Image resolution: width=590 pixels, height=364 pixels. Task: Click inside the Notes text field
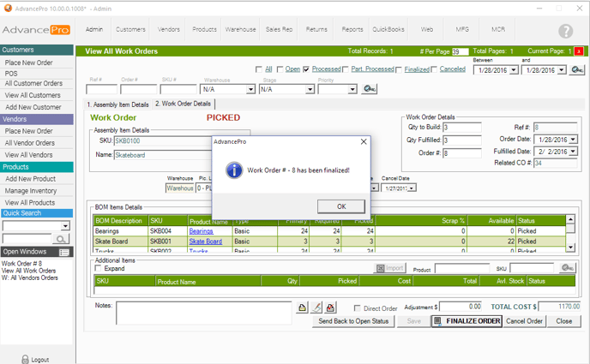(204, 313)
